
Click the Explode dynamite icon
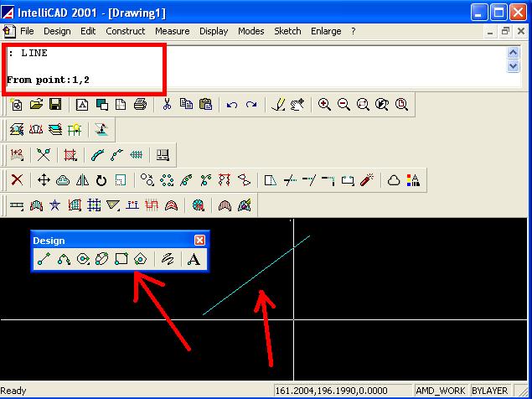point(367,180)
